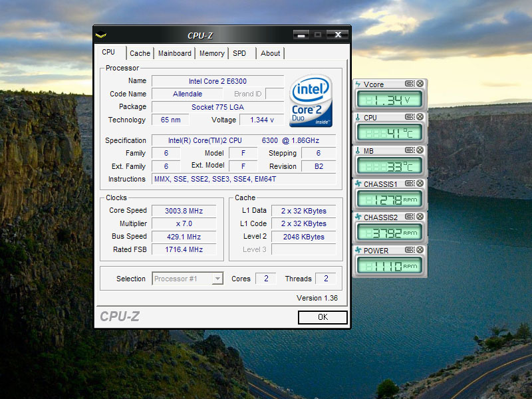
Task: Click the Revision value B2
Action: coord(319,166)
